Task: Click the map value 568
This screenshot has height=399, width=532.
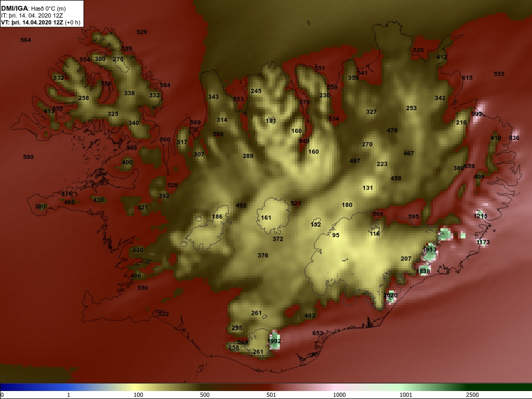Action: tap(378, 214)
